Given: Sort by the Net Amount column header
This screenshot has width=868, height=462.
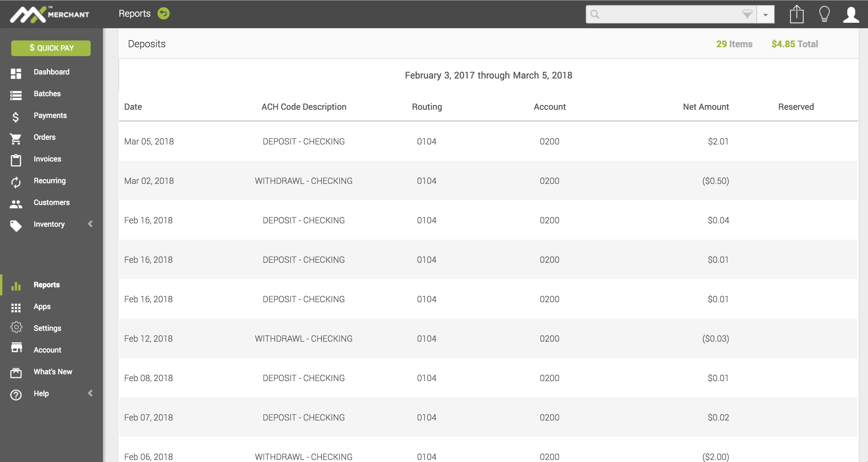Looking at the screenshot, I should (706, 107).
